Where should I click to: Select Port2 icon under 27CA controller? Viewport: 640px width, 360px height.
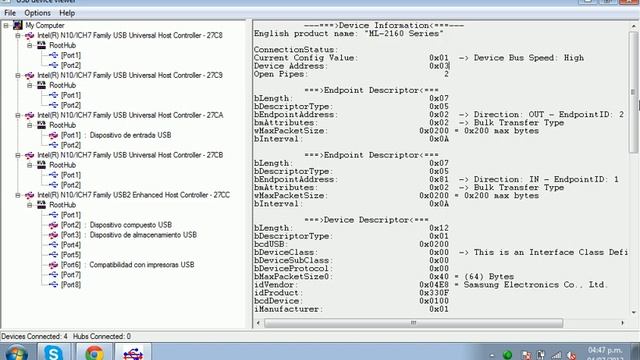53,145
